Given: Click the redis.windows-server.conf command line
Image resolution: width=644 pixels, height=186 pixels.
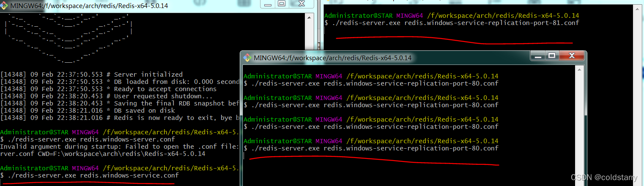Looking at the screenshot, I should click(x=88, y=139).
